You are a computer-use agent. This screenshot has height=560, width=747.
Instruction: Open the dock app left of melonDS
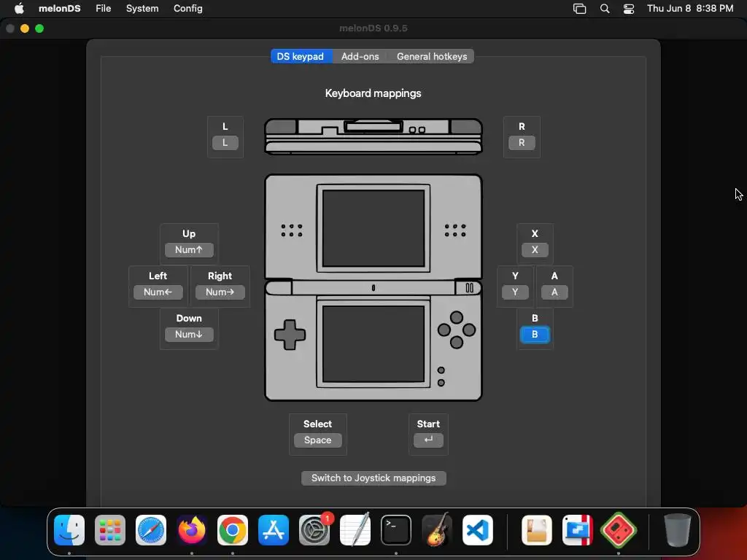coord(578,530)
